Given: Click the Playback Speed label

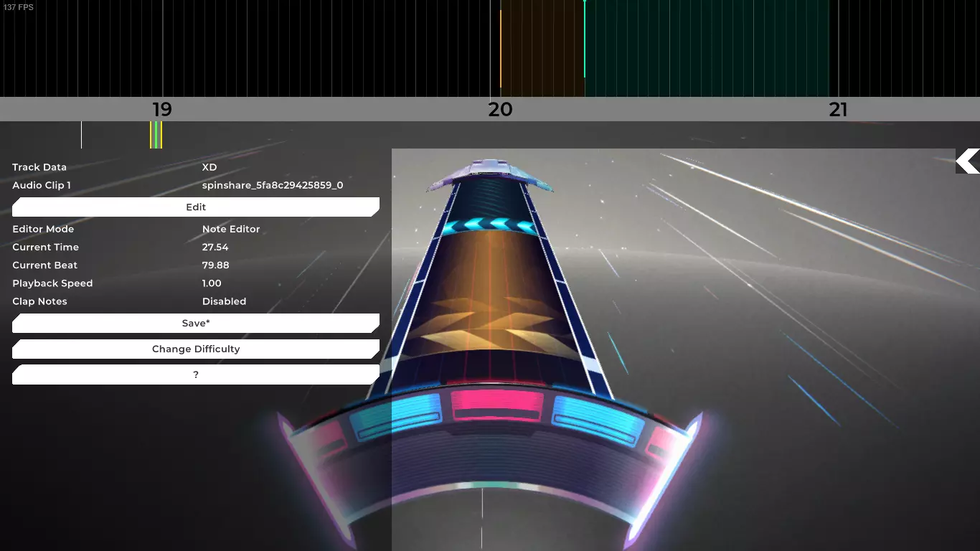Looking at the screenshot, I should [52, 283].
